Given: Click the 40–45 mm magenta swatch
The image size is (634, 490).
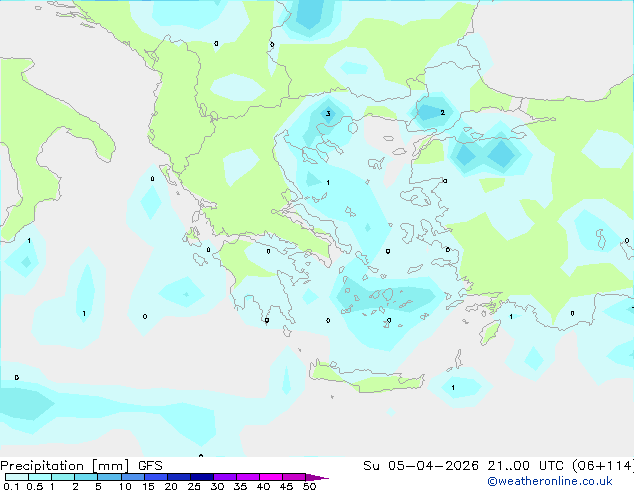Looking at the screenshot, I should pyautogui.click(x=271, y=477).
